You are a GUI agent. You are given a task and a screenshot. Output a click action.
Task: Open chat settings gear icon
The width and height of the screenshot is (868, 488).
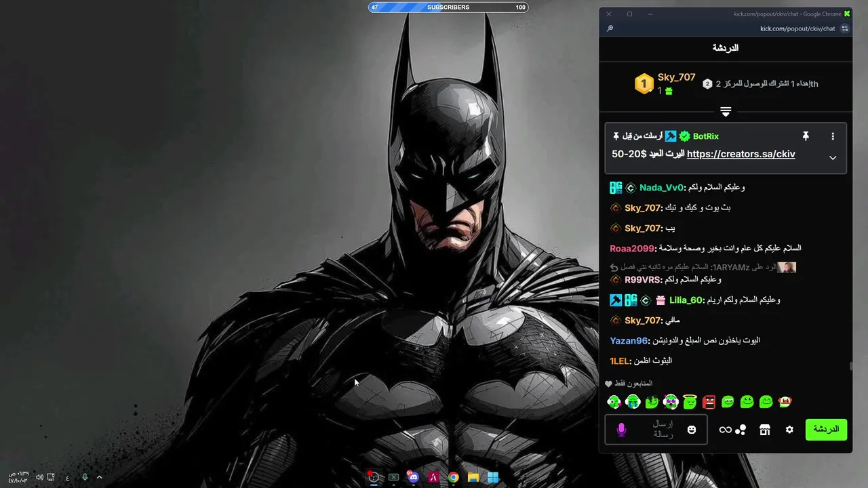pyautogui.click(x=789, y=430)
